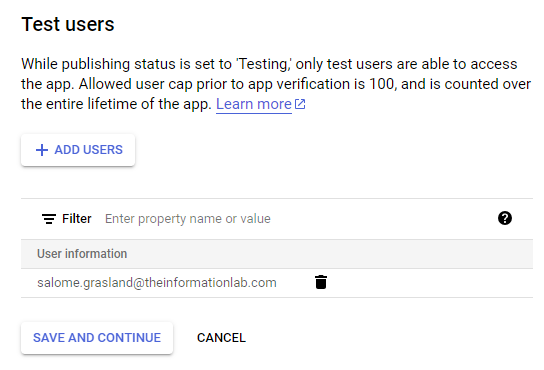Click blank area of the user table row
This screenshot has height=370, width=544.
[430, 283]
